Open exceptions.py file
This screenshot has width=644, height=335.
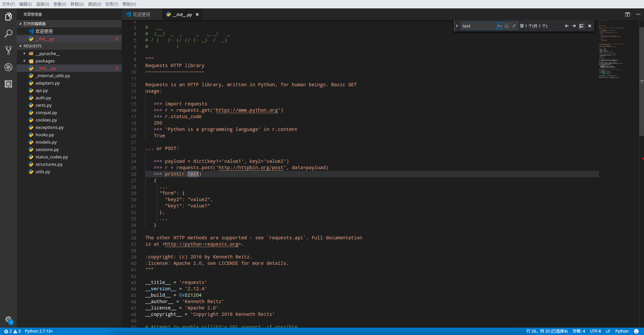pos(69,127)
